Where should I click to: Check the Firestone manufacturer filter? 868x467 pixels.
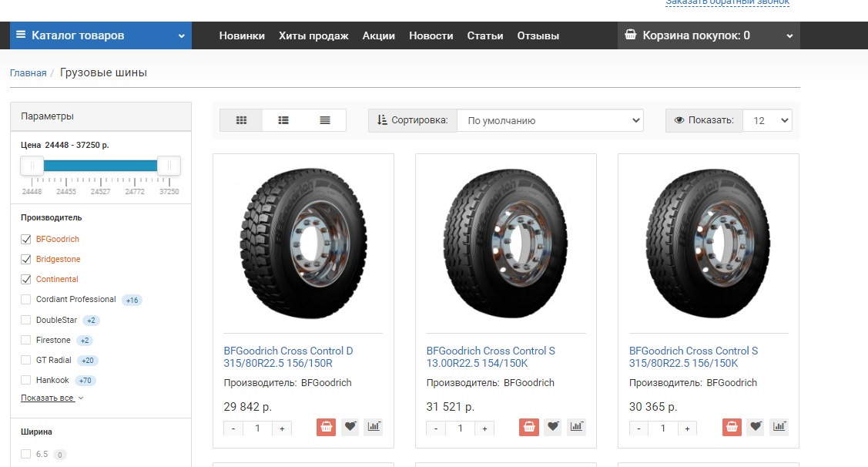(x=25, y=340)
